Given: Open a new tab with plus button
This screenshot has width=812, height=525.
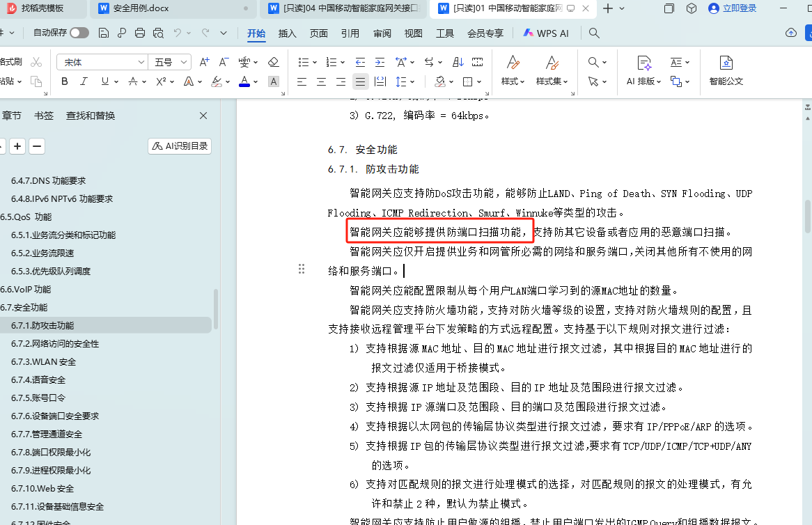Looking at the screenshot, I should click(x=608, y=8).
